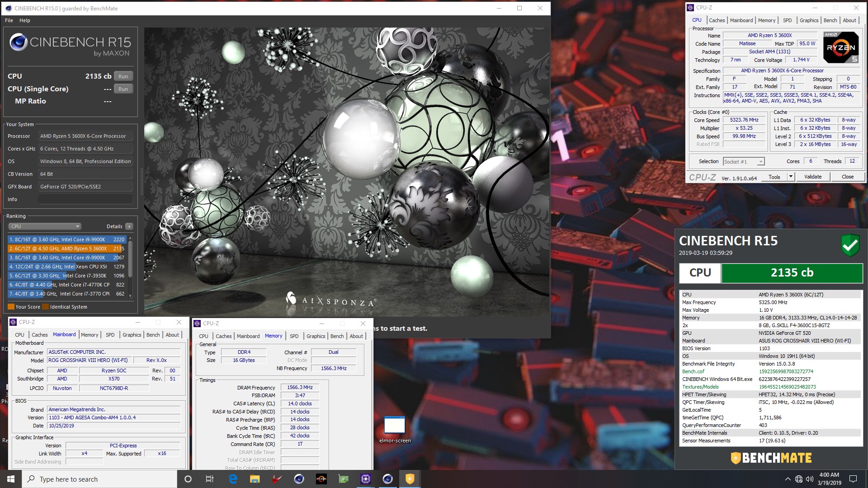
Task: Open File Explorer from taskbar
Action: click(x=255, y=479)
